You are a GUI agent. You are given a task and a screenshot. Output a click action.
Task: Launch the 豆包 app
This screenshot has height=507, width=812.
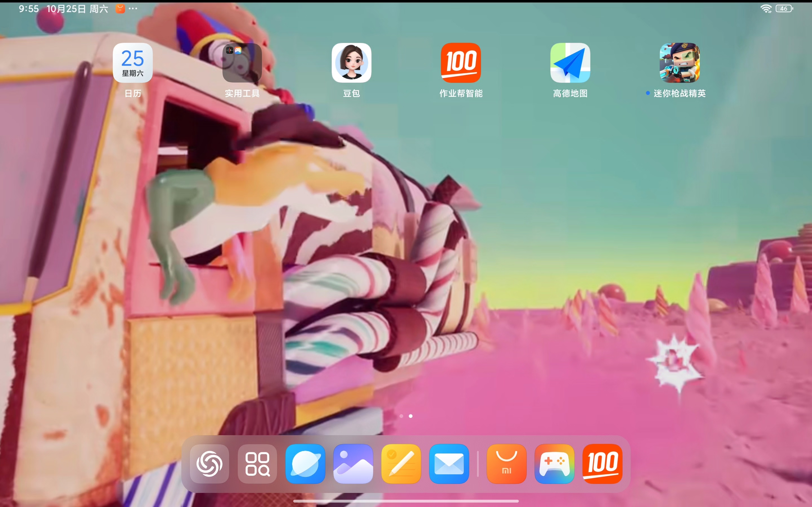coord(351,63)
